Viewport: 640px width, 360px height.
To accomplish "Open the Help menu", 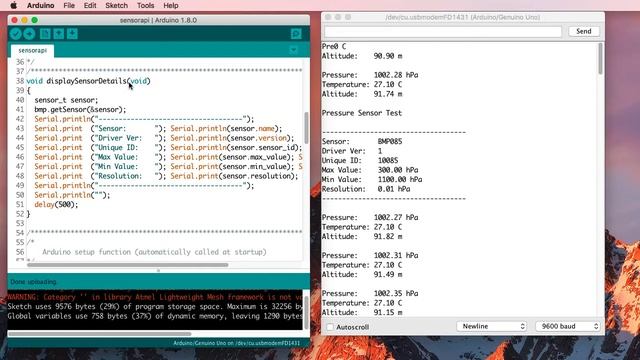I will point(171,5).
